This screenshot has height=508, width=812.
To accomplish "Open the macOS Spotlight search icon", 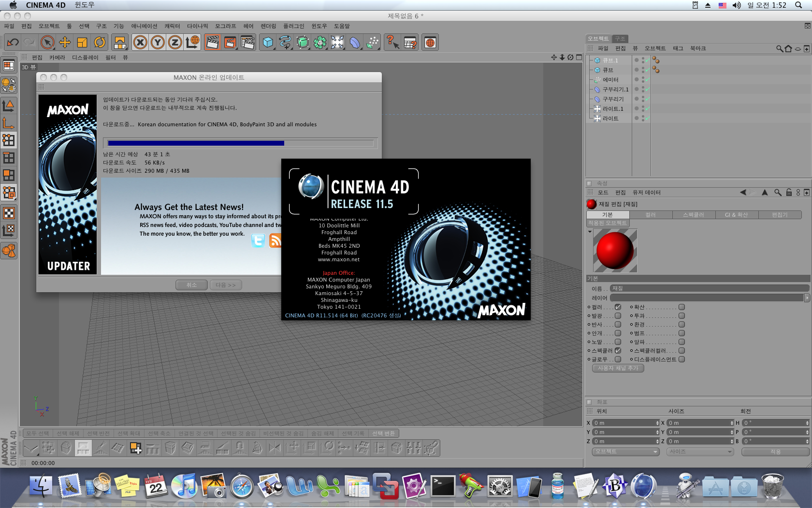I will 798,5.
